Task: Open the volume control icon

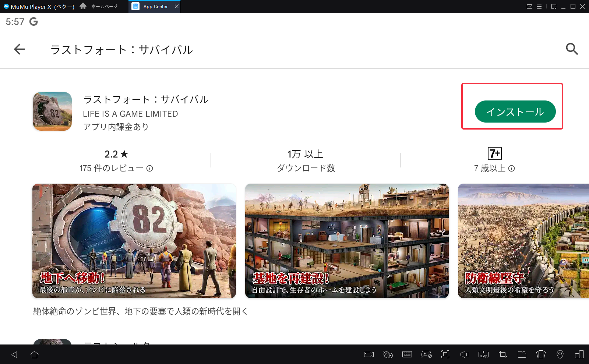Action: pyautogui.click(x=465, y=354)
